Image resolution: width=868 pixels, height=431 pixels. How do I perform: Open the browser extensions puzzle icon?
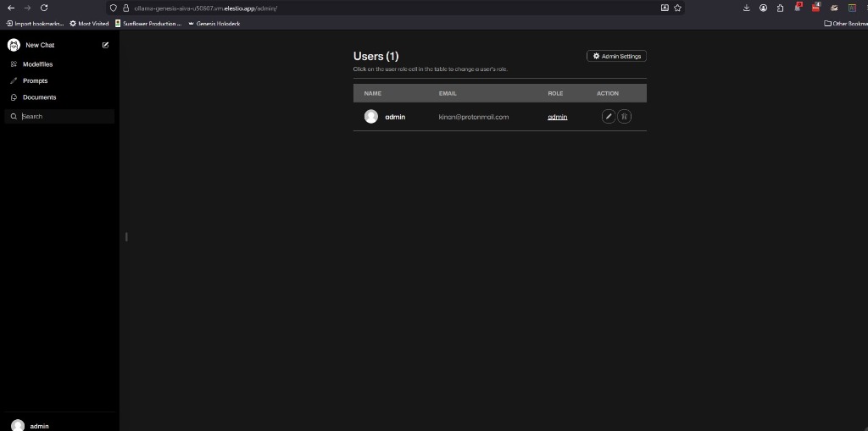[x=780, y=8]
